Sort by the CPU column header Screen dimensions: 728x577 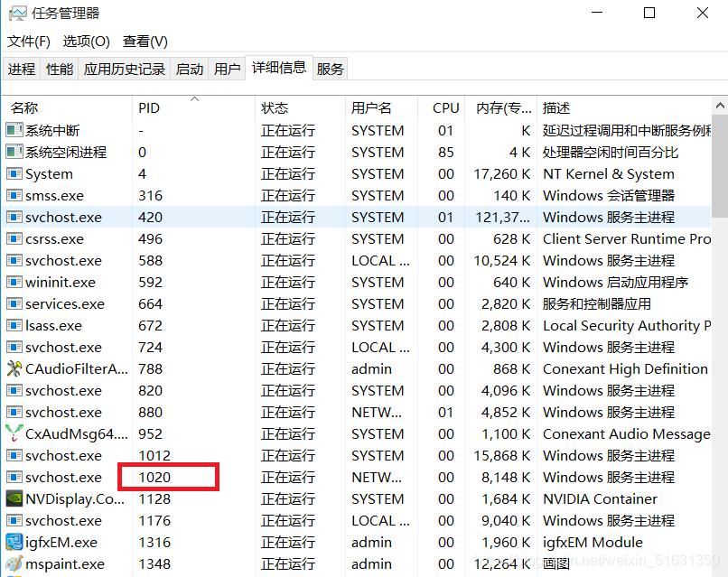tap(441, 107)
